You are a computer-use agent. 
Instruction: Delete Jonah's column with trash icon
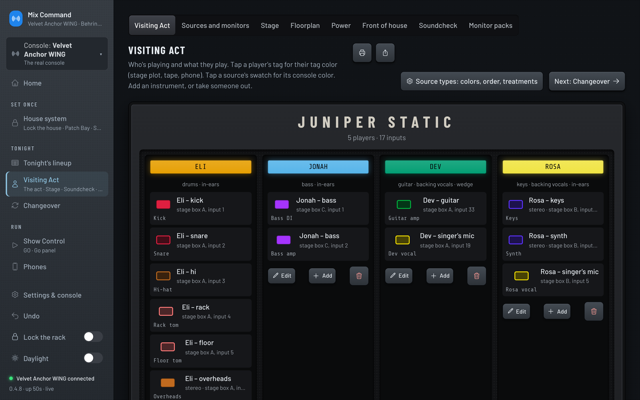[359, 276]
